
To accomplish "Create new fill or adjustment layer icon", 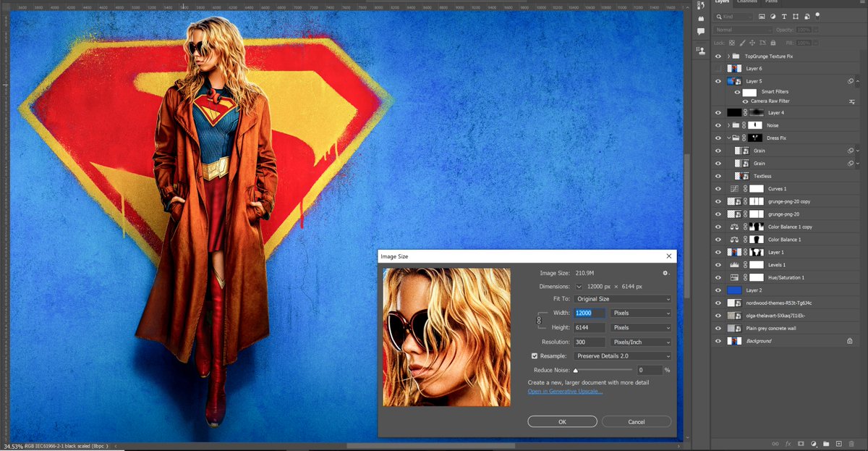I will tap(814, 443).
